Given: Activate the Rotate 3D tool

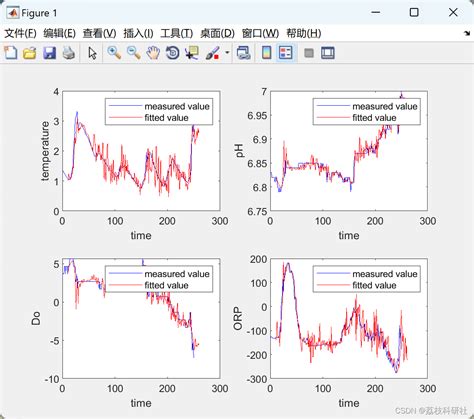Looking at the screenshot, I should coord(173,53).
